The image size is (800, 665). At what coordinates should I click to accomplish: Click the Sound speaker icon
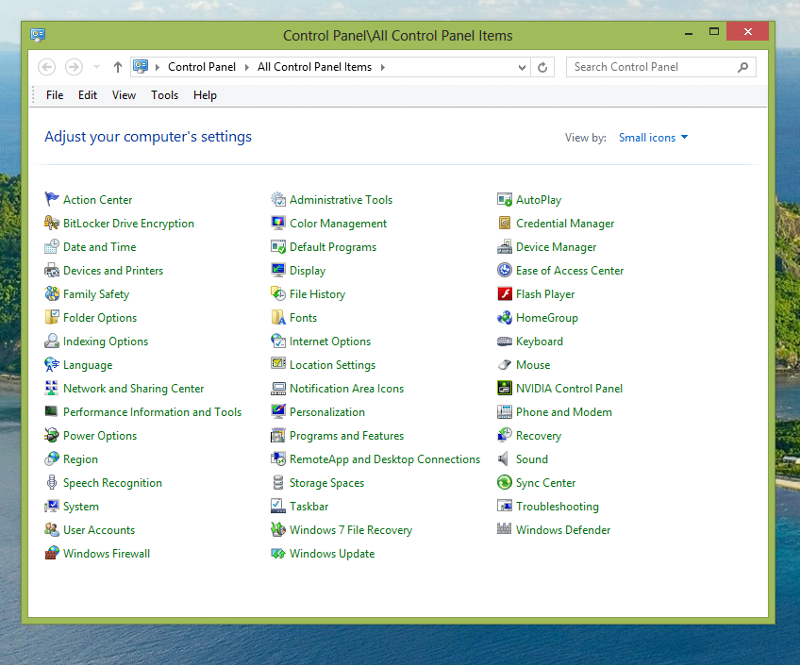pos(504,459)
